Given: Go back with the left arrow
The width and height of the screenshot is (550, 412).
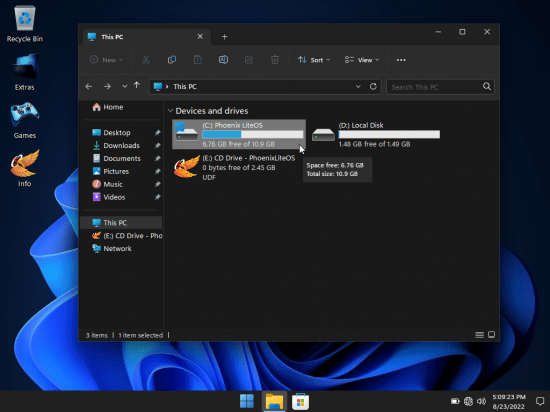Looking at the screenshot, I should tap(89, 86).
